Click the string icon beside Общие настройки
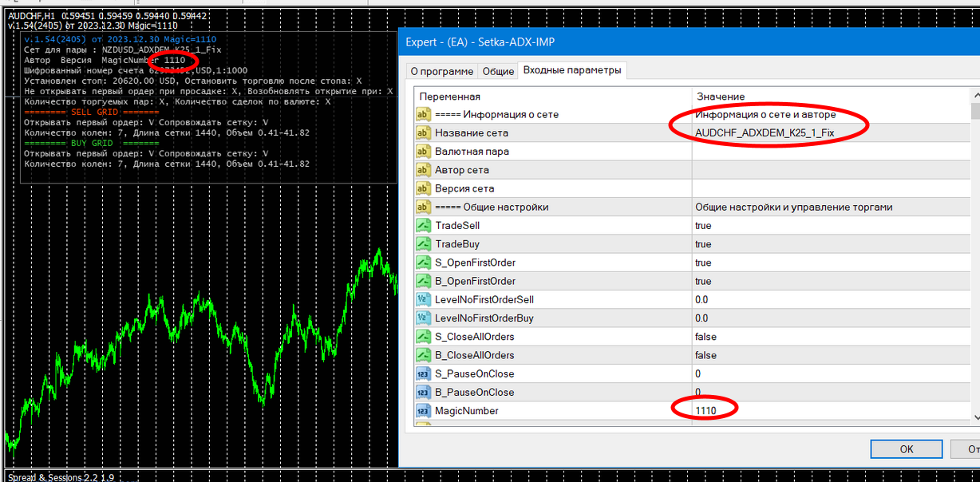The width and height of the screenshot is (980, 482). pyautogui.click(x=423, y=207)
